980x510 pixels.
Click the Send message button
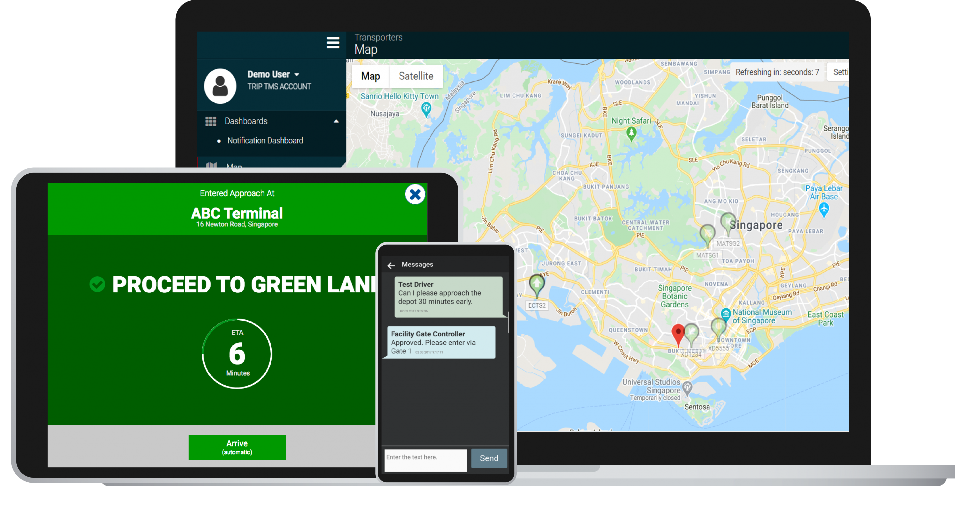click(x=489, y=458)
